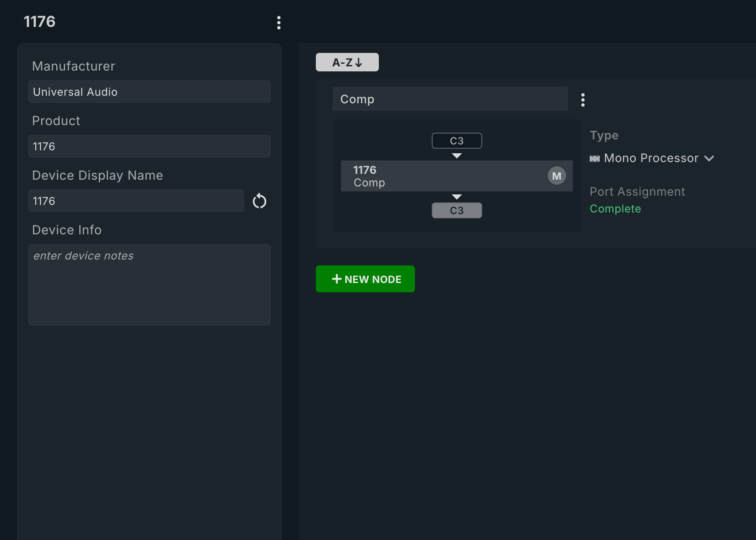
Task: Select the top C3 input port
Action: click(457, 141)
